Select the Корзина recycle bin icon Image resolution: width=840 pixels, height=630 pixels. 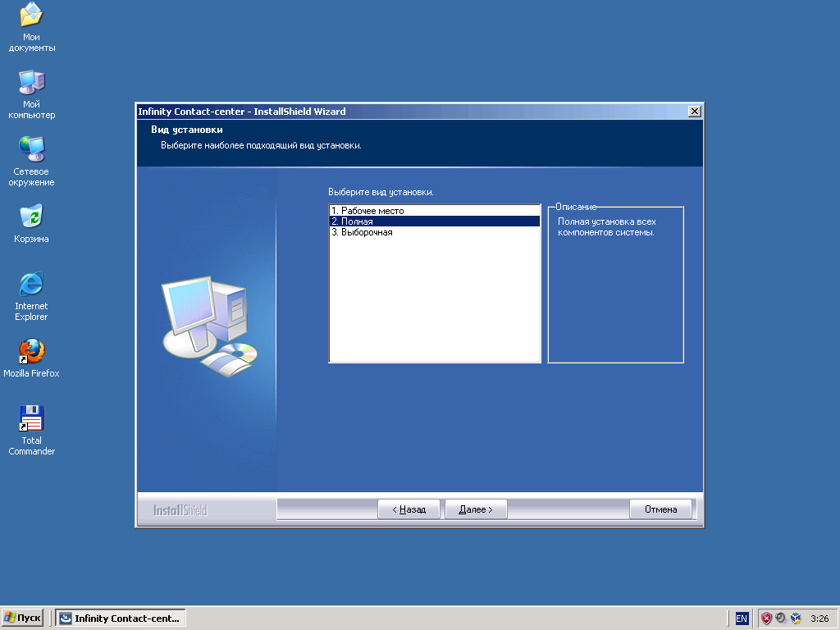[31, 223]
